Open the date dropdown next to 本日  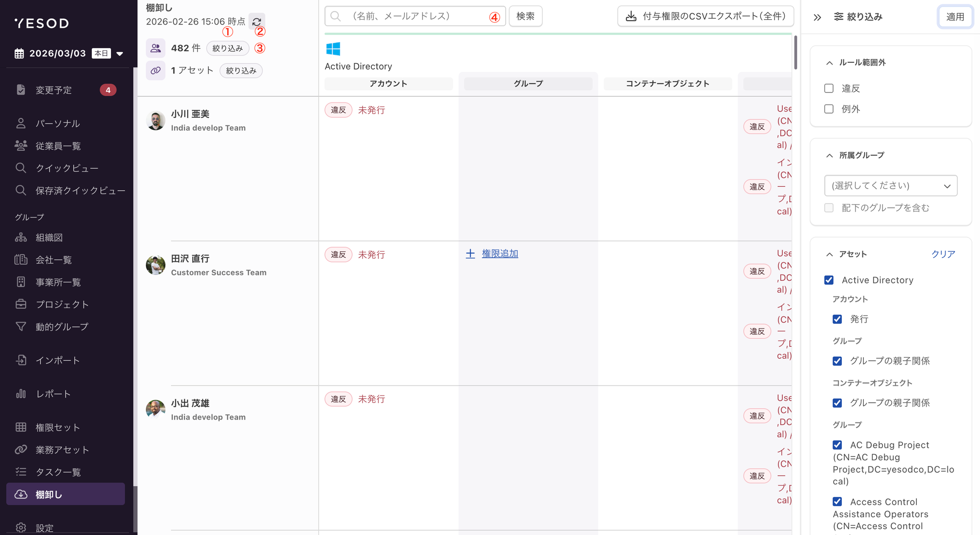click(120, 54)
